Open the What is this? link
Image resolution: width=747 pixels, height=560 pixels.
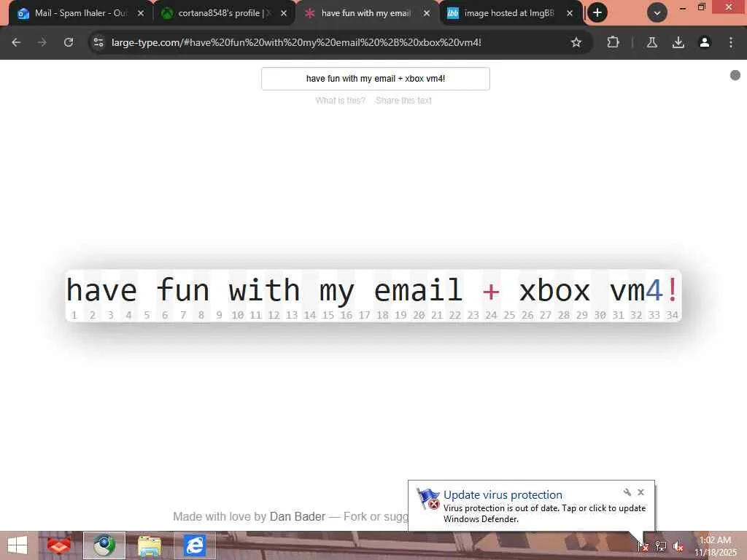[x=340, y=101]
